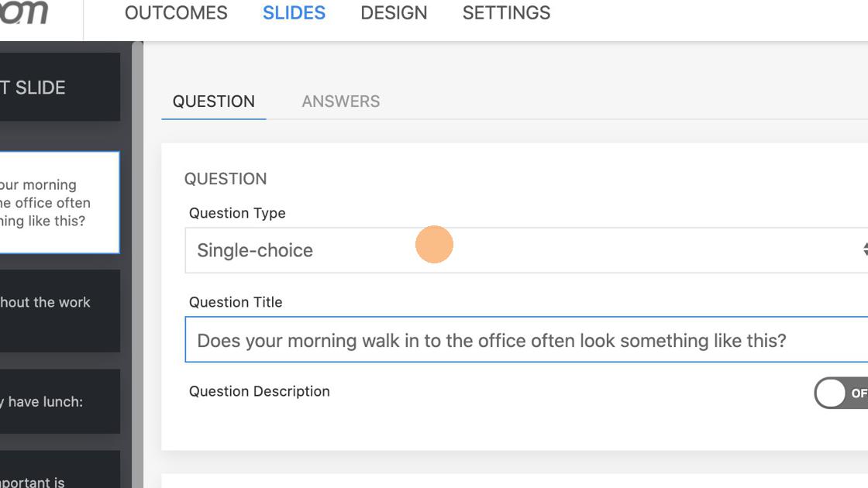Select the 'have lunch:' slide in sidebar
The image size is (868, 488).
point(58,401)
